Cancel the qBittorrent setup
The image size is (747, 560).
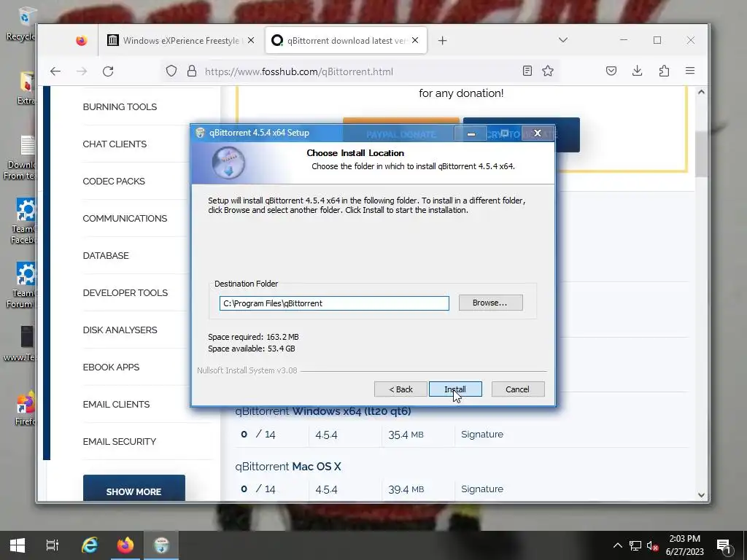pyautogui.click(x=517, y=389)
